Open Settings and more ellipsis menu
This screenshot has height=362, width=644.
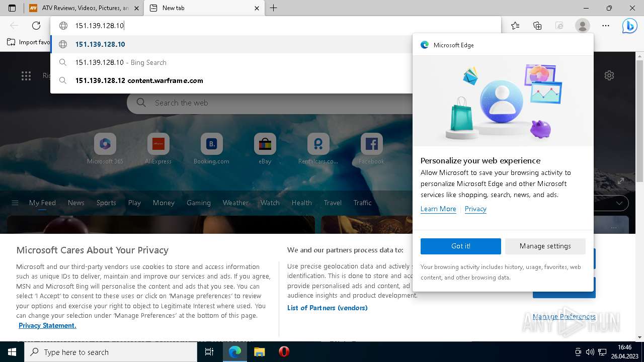[606, 26]
